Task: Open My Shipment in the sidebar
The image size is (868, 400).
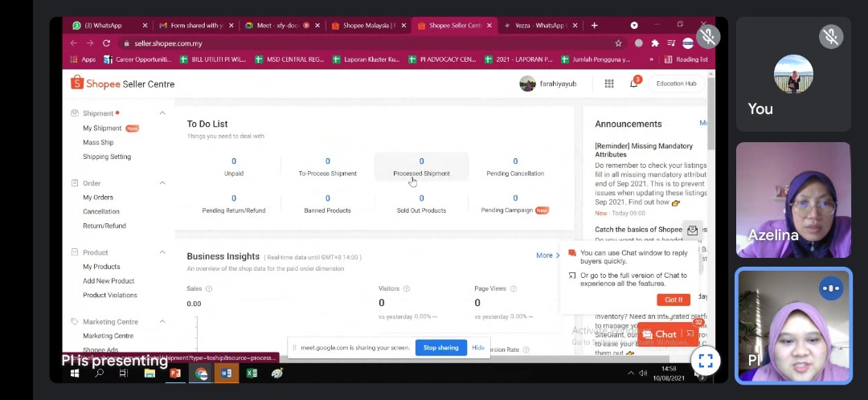Action: coord(102,129)
